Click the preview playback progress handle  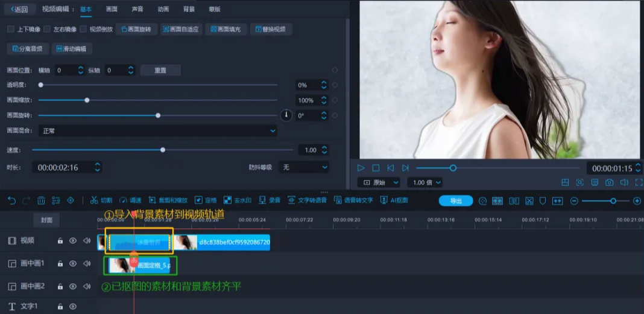pyautogui.click(x=453, y=168)
